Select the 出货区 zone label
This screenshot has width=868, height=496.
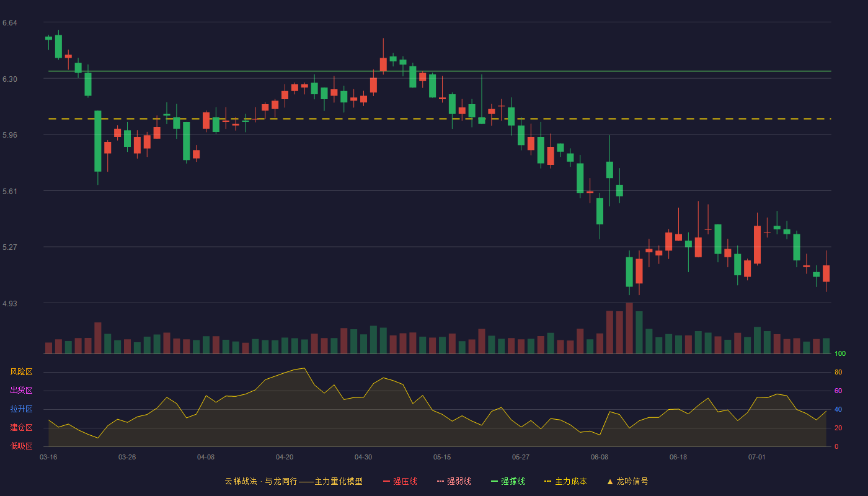click(21, 391)
